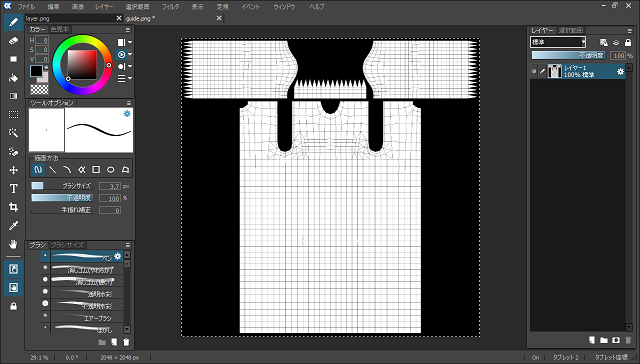
Task: Choose freehand drawing method
Action: pyautogui.click(x=38, y=169)
